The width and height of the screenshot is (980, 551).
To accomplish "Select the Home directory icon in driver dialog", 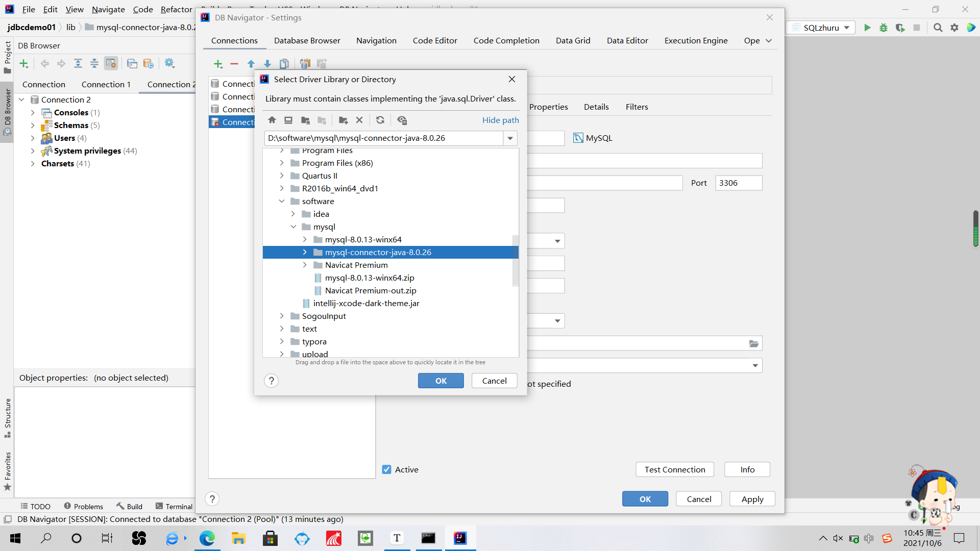I will 272,120.
